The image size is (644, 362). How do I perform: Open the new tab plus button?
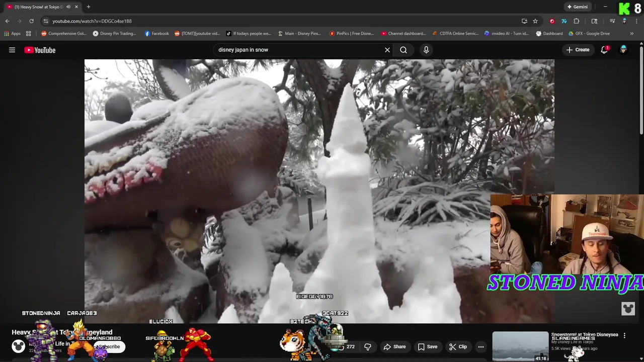tap(89, 7)
